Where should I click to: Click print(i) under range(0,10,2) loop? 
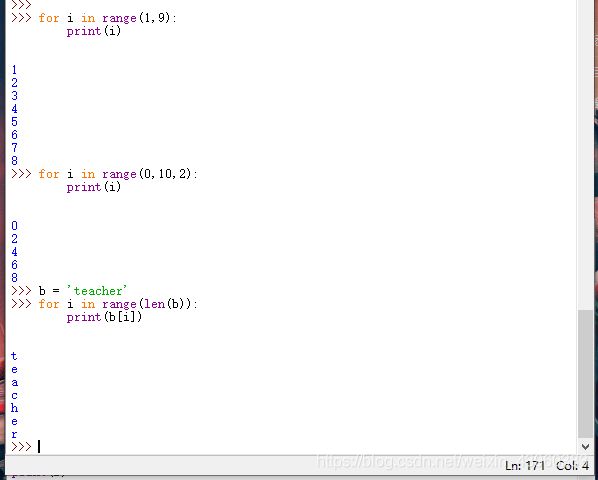pyautogui.click(x=94, y=187)
